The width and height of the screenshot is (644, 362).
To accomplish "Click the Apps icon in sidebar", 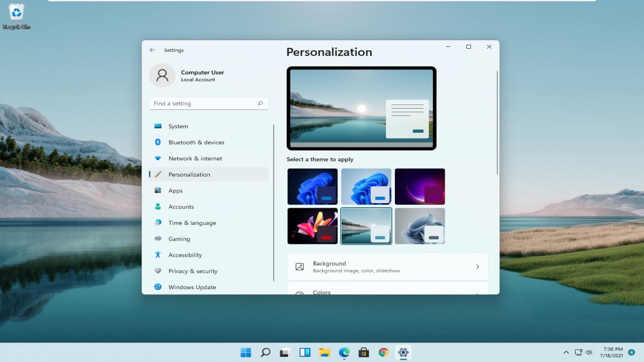I will click(x=158, y=191).
